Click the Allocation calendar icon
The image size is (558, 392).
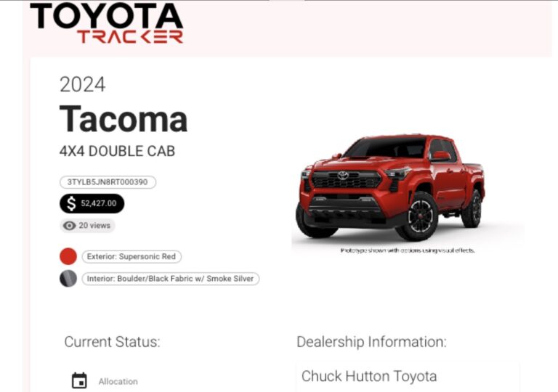79,380
